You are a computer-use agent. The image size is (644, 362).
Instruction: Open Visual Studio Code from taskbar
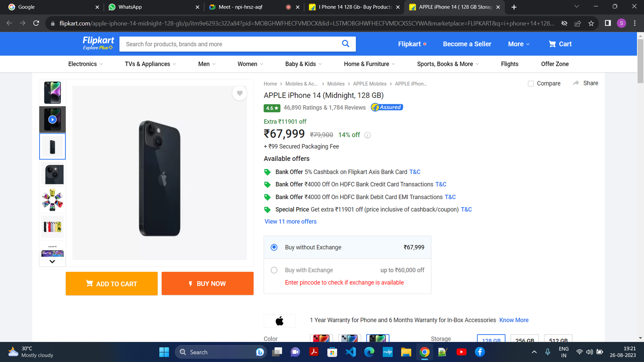351,352
